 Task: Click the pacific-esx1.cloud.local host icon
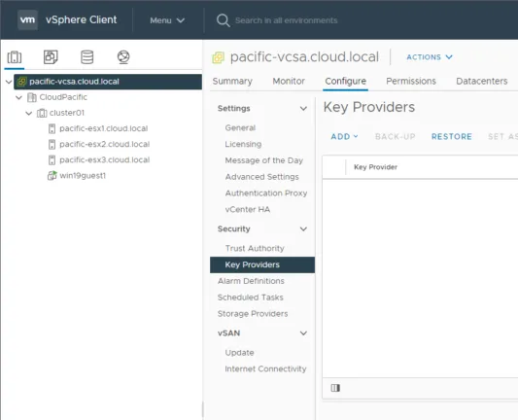coord(52,128)
